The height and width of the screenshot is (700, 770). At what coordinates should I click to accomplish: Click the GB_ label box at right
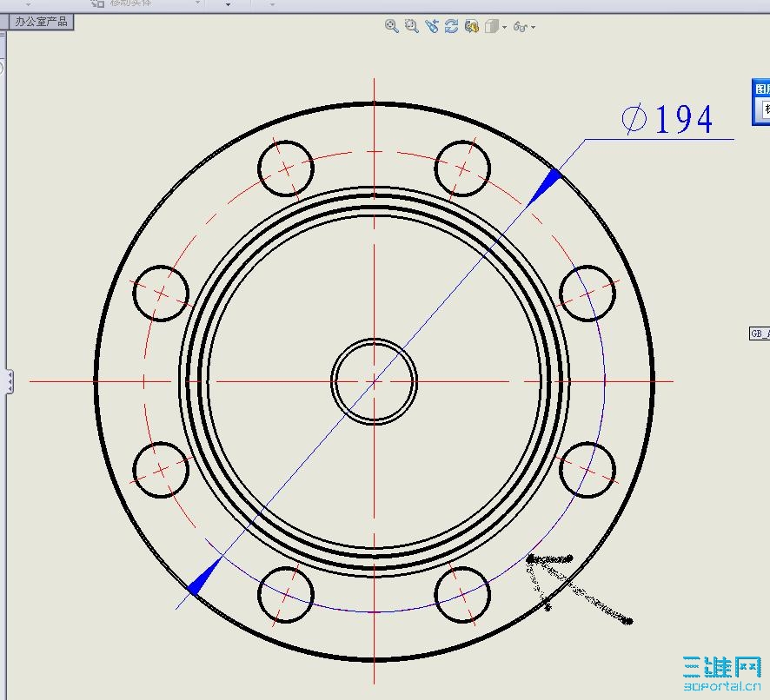(x=760, y=333)
